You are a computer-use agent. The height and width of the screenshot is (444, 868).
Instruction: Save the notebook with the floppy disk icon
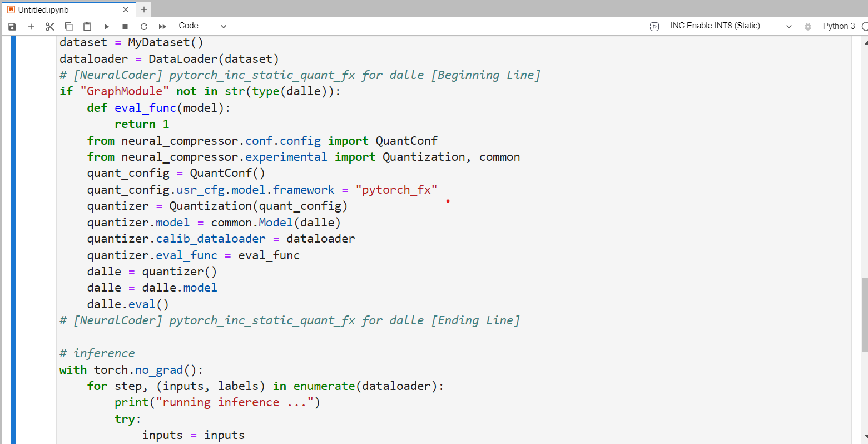[12, 26]
